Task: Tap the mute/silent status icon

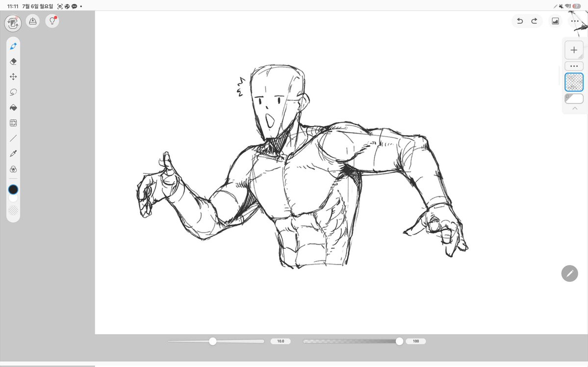Action: pos(561,6)
